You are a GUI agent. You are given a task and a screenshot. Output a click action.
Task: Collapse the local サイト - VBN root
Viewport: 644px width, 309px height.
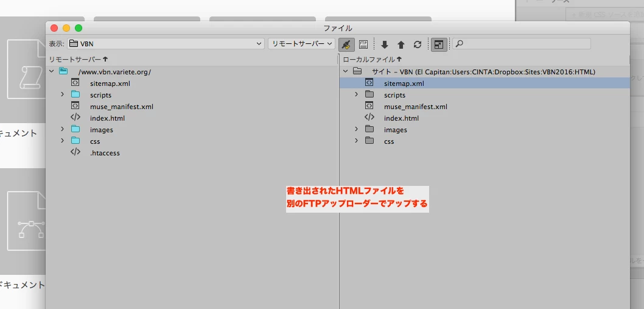345,71
